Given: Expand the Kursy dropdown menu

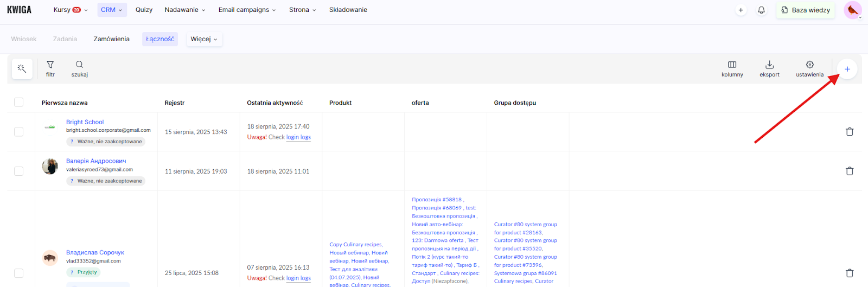Looking at the screenshot, I should [70, 10].
